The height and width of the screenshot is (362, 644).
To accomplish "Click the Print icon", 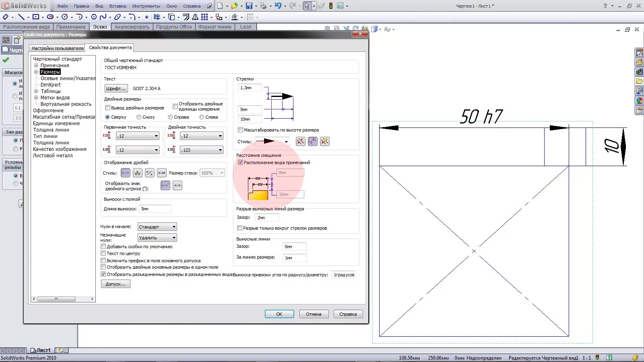I will (263, 6).
